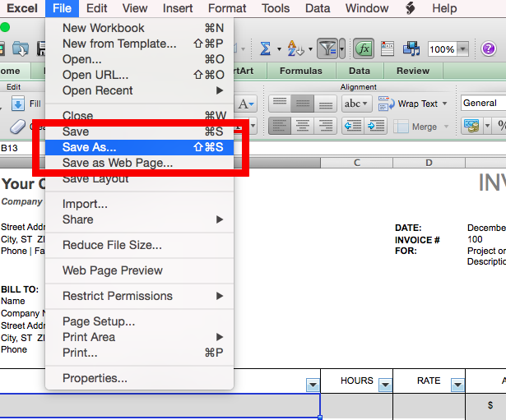Open the Edit menu in menu bar

click(96, 8)
